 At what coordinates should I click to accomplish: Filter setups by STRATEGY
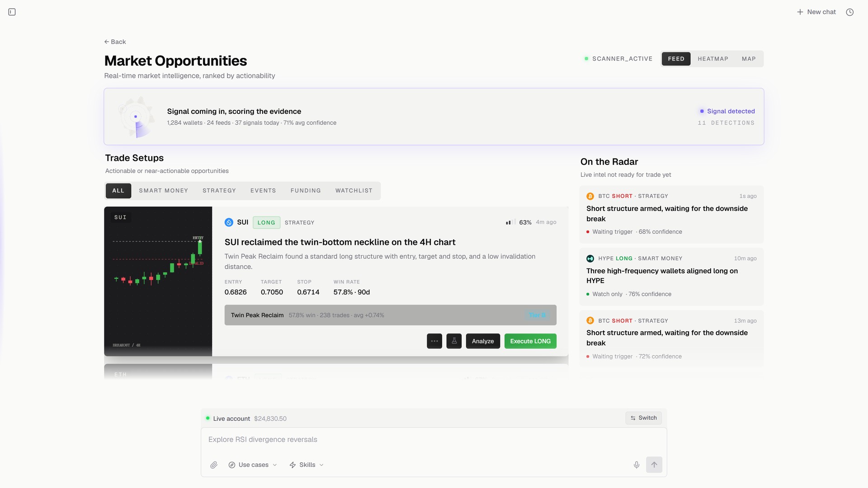click(x=219, y=191)
